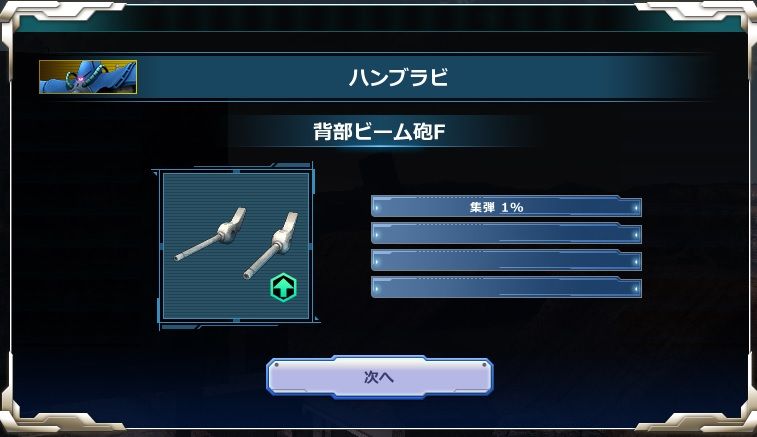Click the left end marker of 集弾 bar

click(x=377, y=208)
